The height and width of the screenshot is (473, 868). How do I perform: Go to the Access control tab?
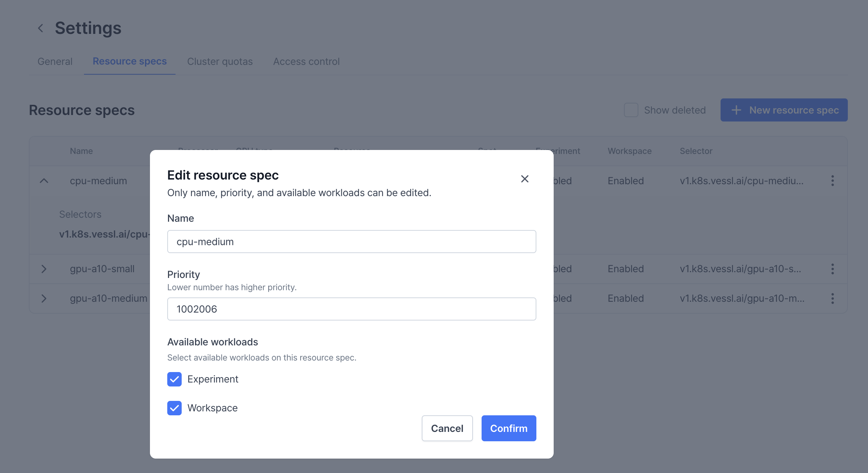(306, 62)
